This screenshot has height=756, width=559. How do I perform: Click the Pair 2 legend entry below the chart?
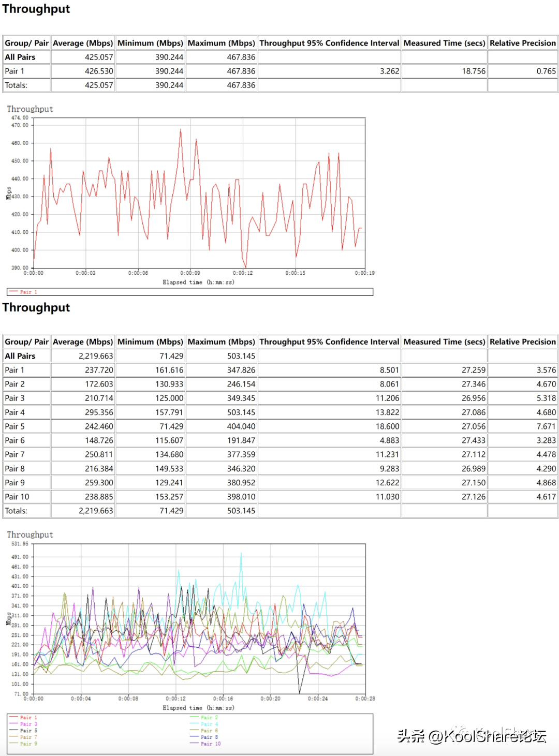coord(204,718)
